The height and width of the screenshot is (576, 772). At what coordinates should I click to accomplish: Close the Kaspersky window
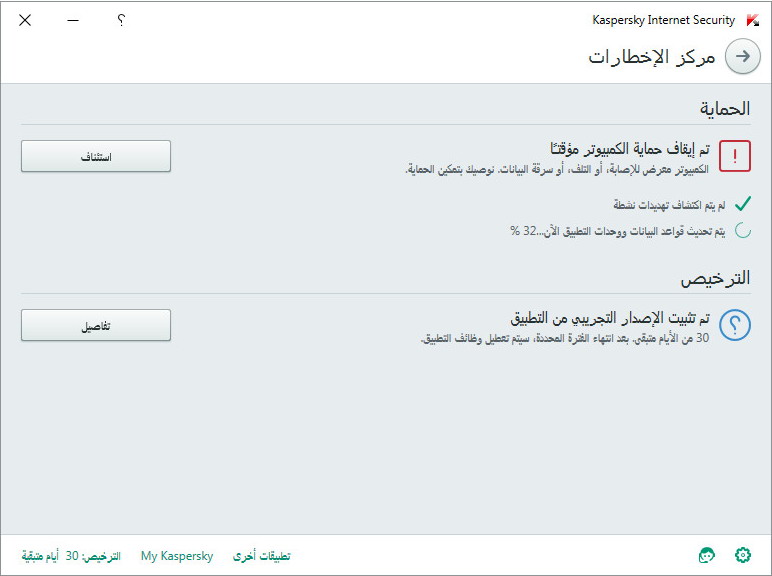pyautogui.click(x=25, y=20)
